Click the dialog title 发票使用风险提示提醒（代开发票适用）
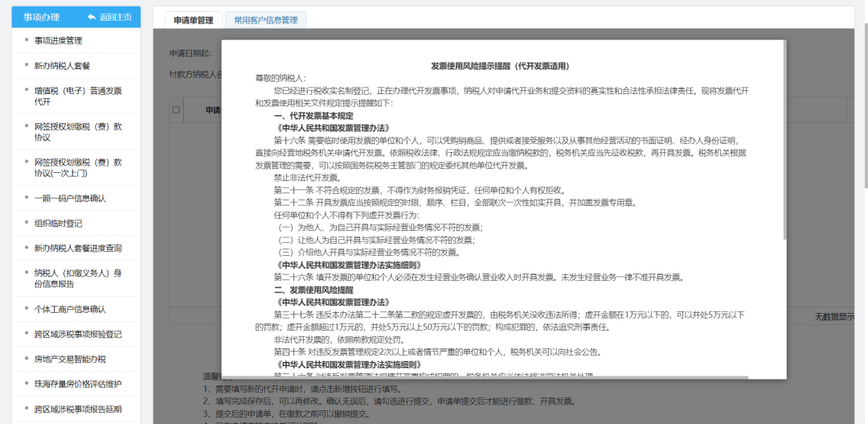868x424 pixels. click(501, 66)
